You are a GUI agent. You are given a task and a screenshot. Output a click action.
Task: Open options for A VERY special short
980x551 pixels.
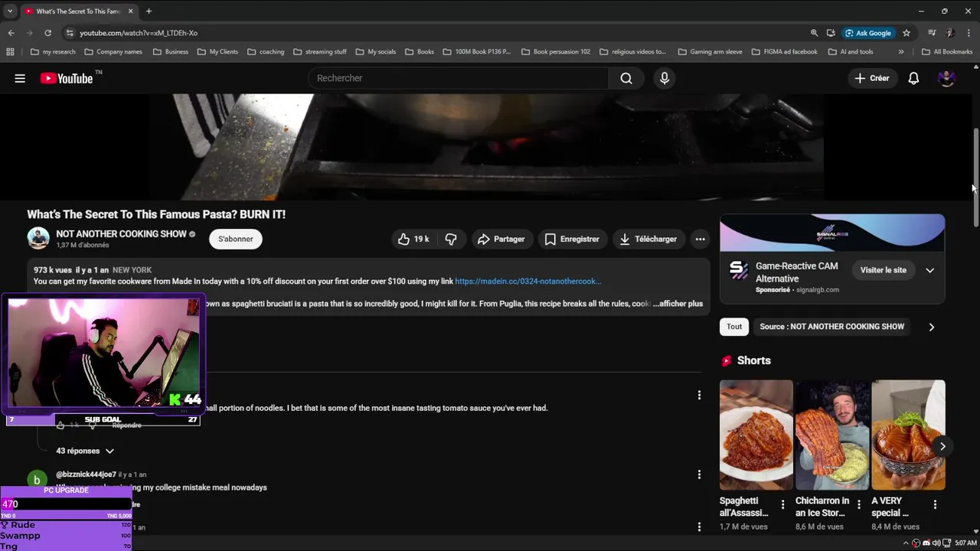tap(935, 504)
